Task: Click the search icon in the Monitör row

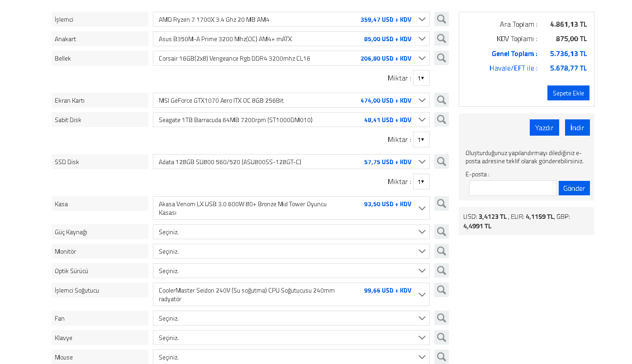Action: click(442, 251)
